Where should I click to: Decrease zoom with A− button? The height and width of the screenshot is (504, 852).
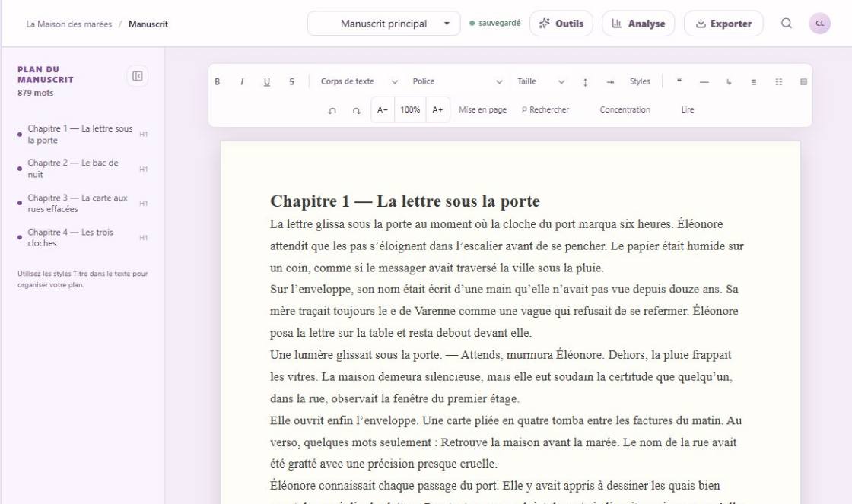pyautogui.click(x=383, y=109)
